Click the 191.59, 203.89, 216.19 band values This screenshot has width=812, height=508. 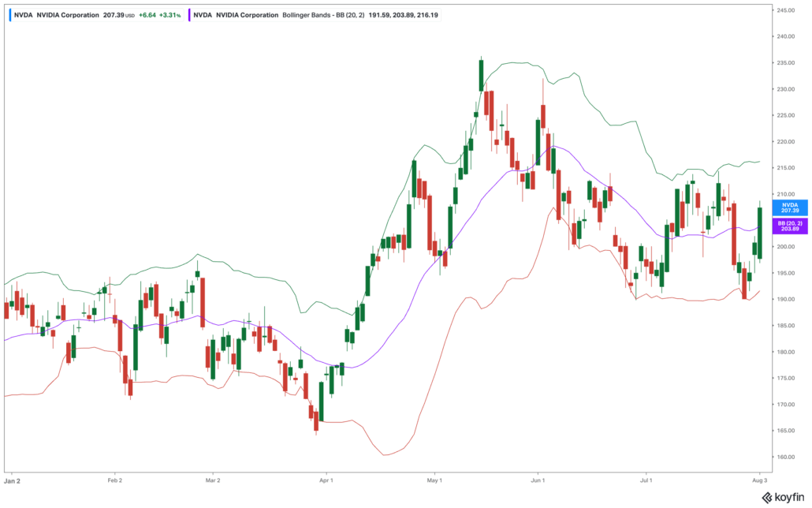click(x=404, y=15)
